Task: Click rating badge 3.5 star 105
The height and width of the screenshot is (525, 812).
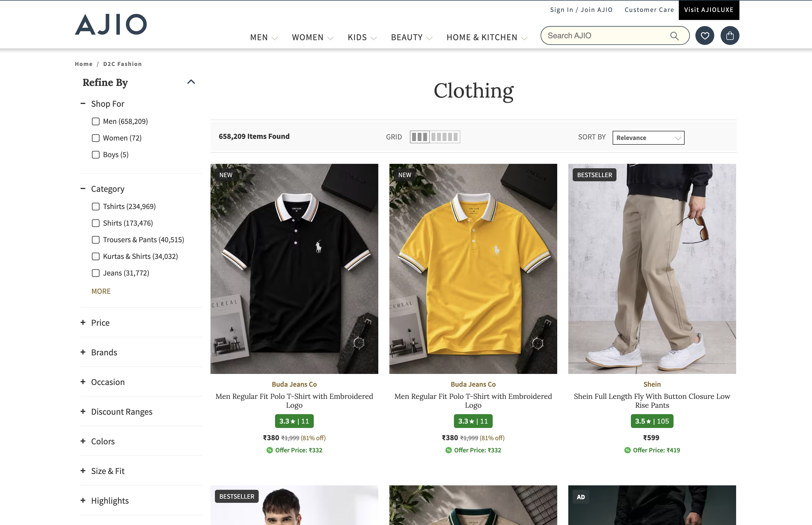Action: (x=652, y=421)
